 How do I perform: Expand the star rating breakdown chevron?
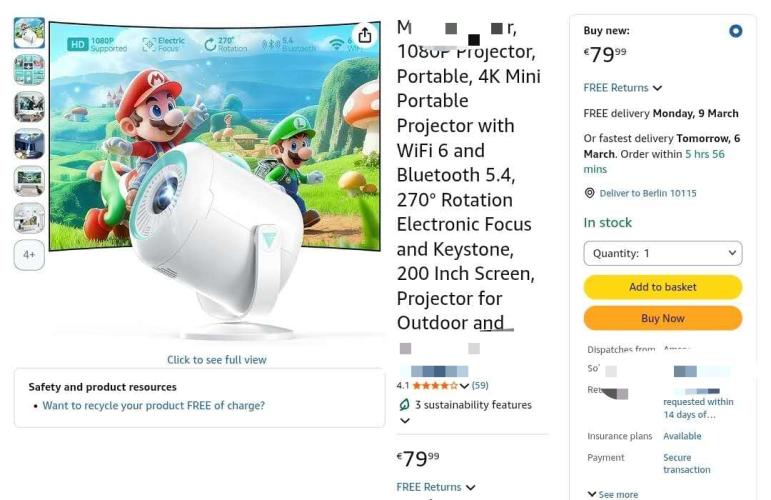tap(464, 386)
